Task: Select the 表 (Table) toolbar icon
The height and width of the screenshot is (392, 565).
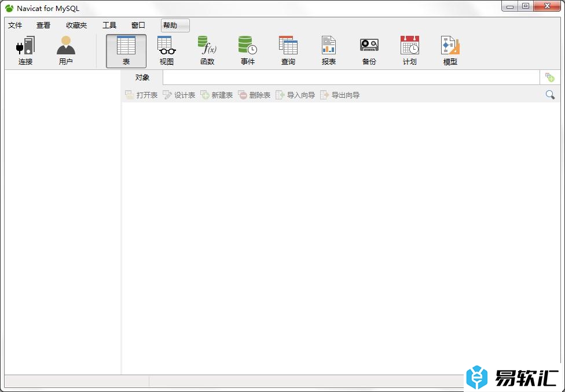Action: [x=126, y=51]
